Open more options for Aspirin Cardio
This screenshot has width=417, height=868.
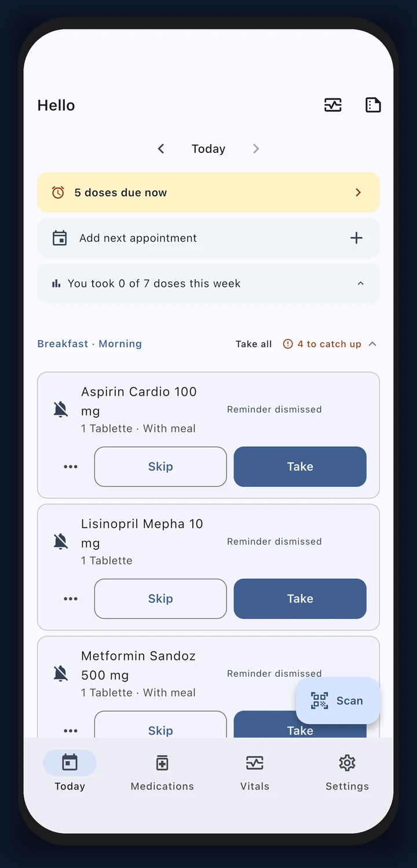coord(71,466)
